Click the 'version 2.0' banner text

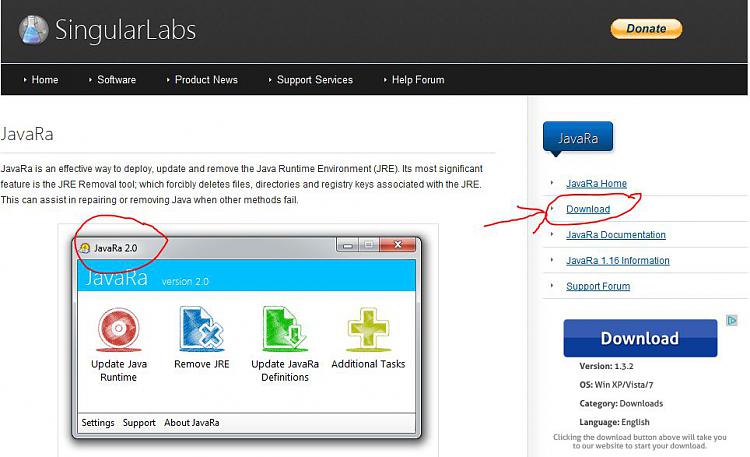coord(185,281)
